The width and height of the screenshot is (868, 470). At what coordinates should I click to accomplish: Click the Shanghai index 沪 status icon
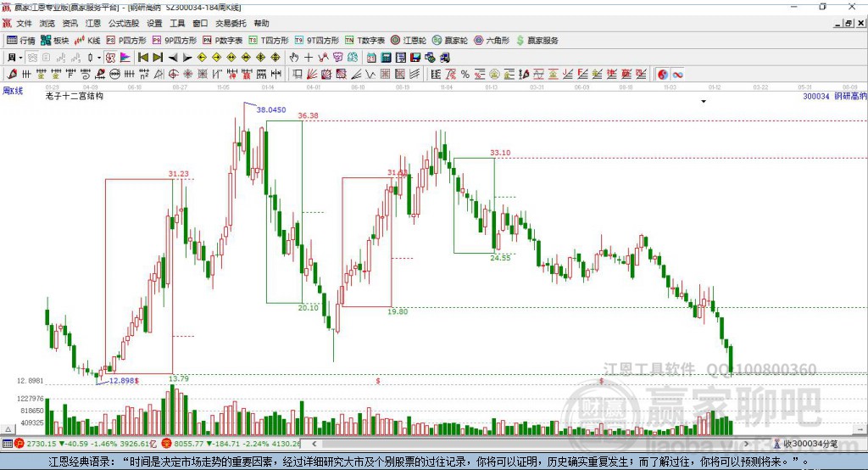19,444
